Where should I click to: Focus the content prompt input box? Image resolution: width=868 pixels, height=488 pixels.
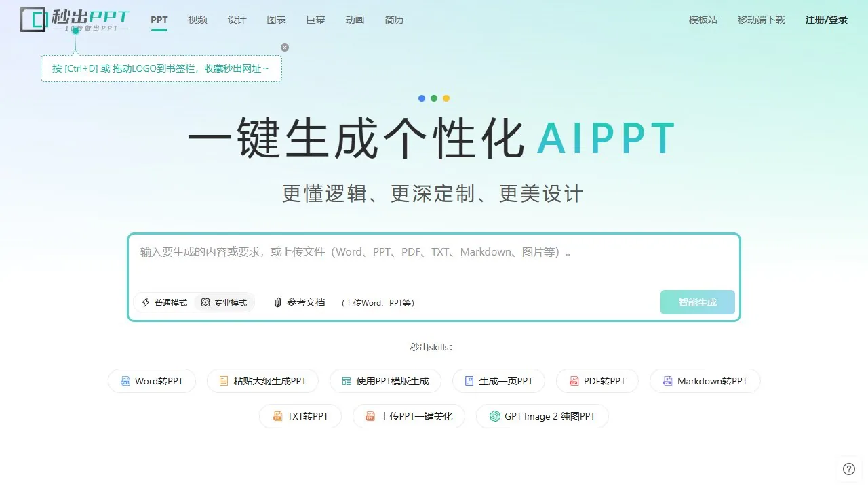[x=434, y=260]
